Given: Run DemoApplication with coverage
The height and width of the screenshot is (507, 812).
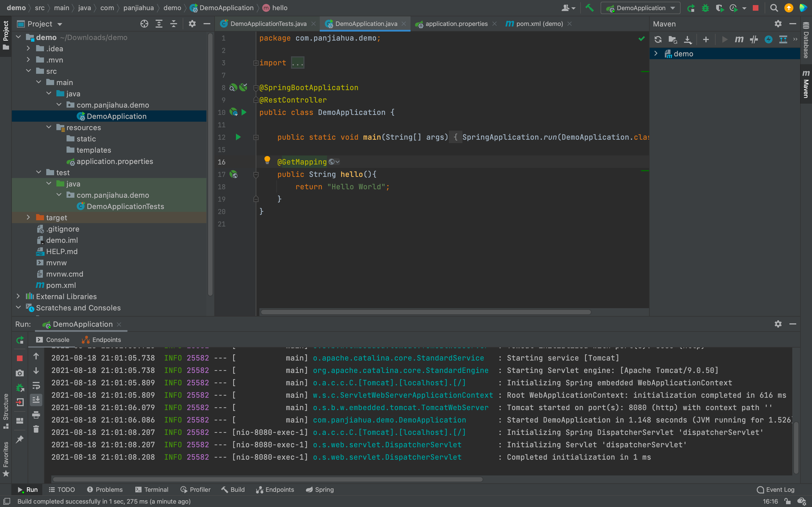Looking at the screenshot, I should click(720, 8).
